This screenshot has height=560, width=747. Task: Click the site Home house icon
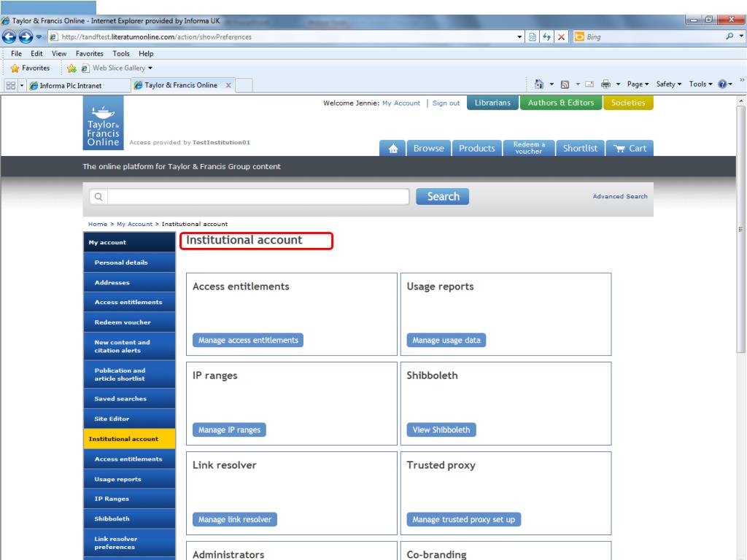coord(393,149)
